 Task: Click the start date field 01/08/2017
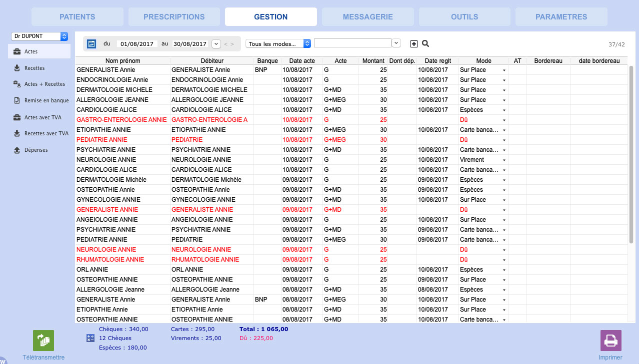click(x=136, y=44)
